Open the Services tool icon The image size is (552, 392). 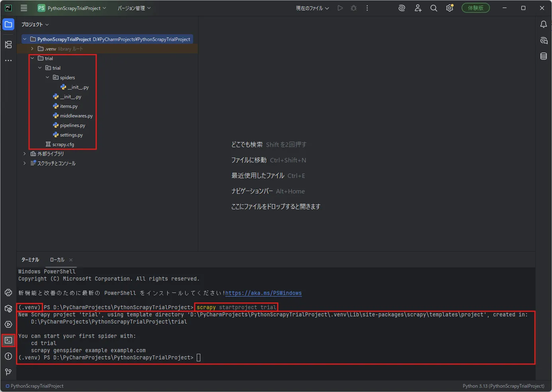click(x=8, y=324)
